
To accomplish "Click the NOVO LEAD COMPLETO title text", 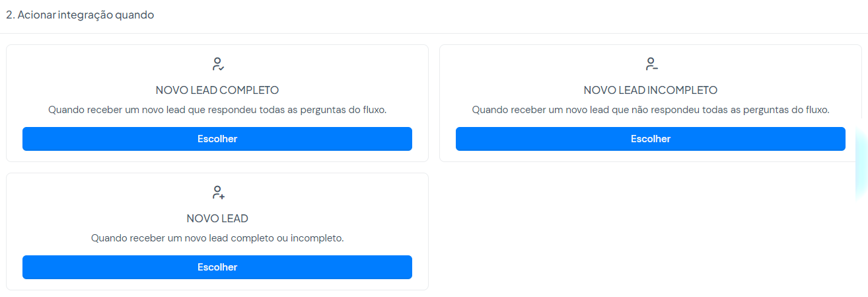I will point(217,90).
